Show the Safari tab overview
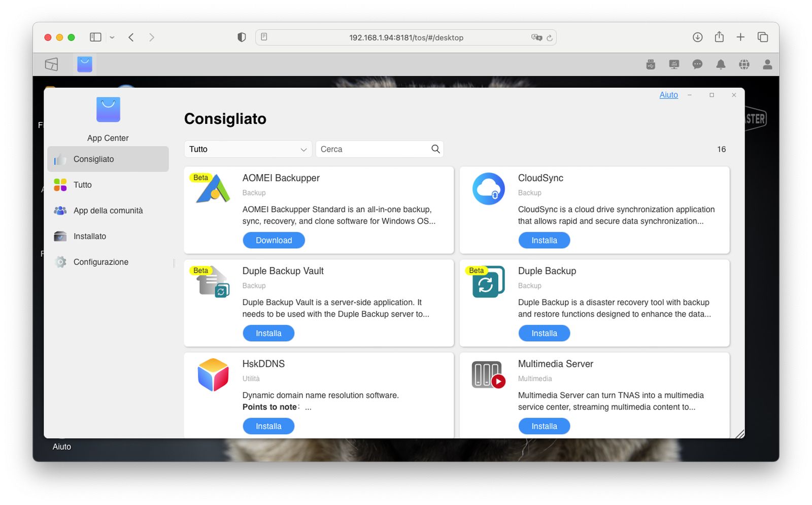The image size is (812, 505). 762,37
